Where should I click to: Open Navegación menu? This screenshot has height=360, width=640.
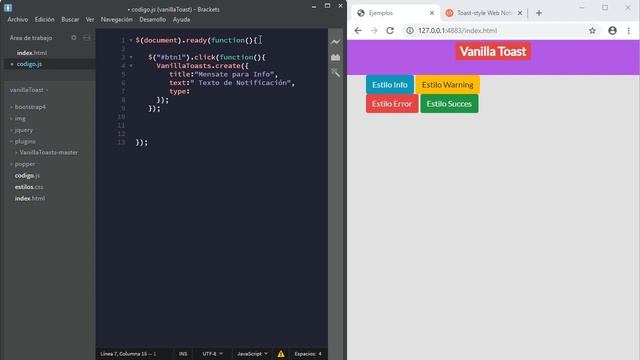[117, 20]
